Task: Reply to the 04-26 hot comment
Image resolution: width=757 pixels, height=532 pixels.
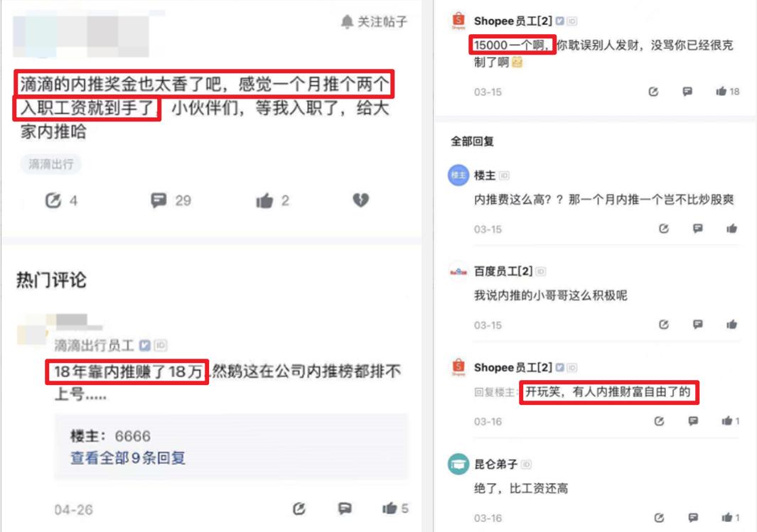Action: (x=345, y=508)
